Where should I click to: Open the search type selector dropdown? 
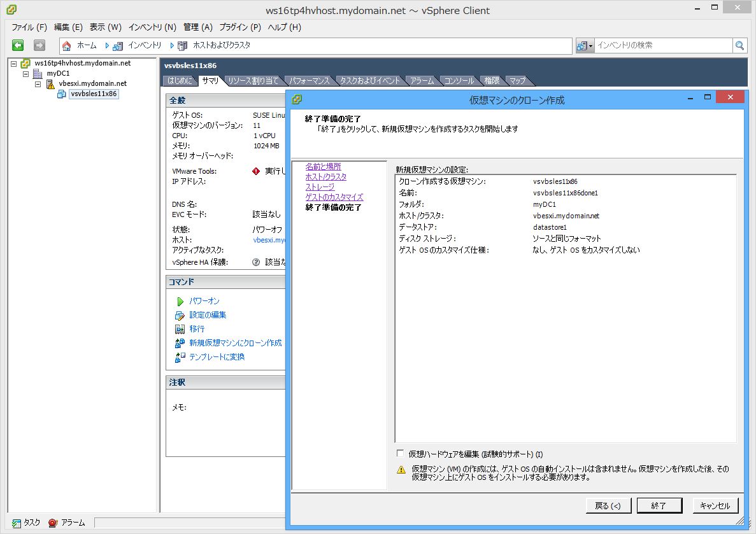tap(585, 46)
